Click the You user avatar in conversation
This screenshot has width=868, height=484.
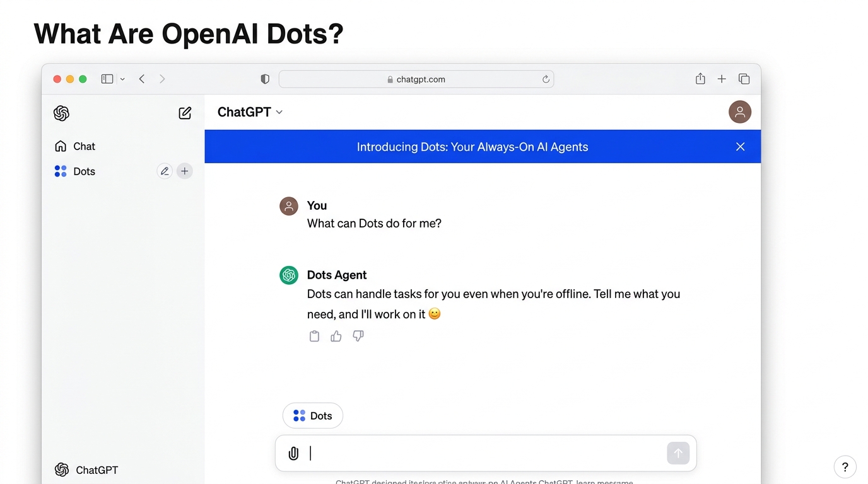[289, 206]
